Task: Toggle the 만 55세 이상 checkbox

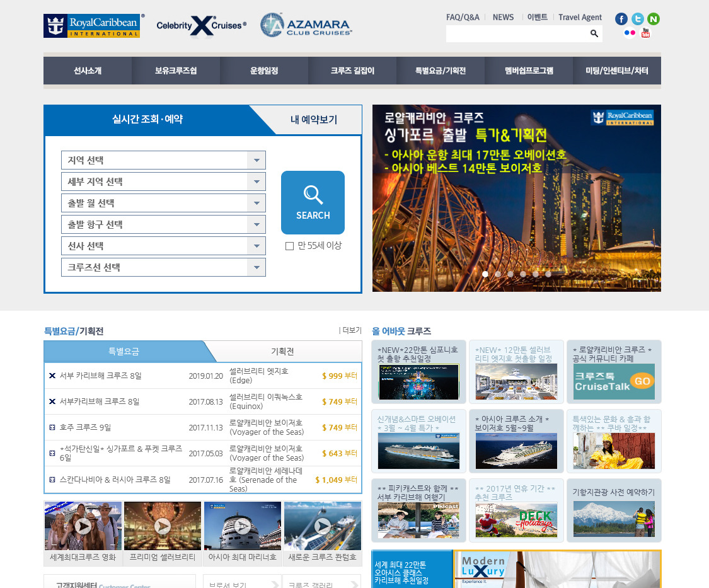Action: click(290, 246)
